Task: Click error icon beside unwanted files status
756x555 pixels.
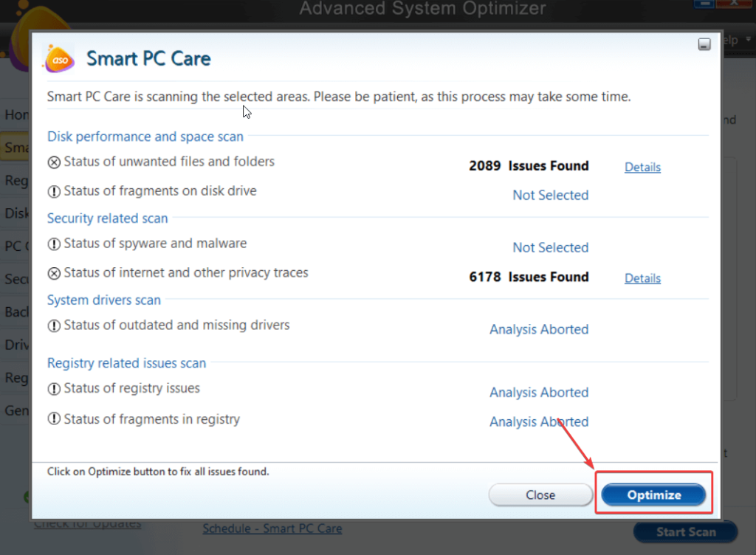Action: (x=54, y=162)
